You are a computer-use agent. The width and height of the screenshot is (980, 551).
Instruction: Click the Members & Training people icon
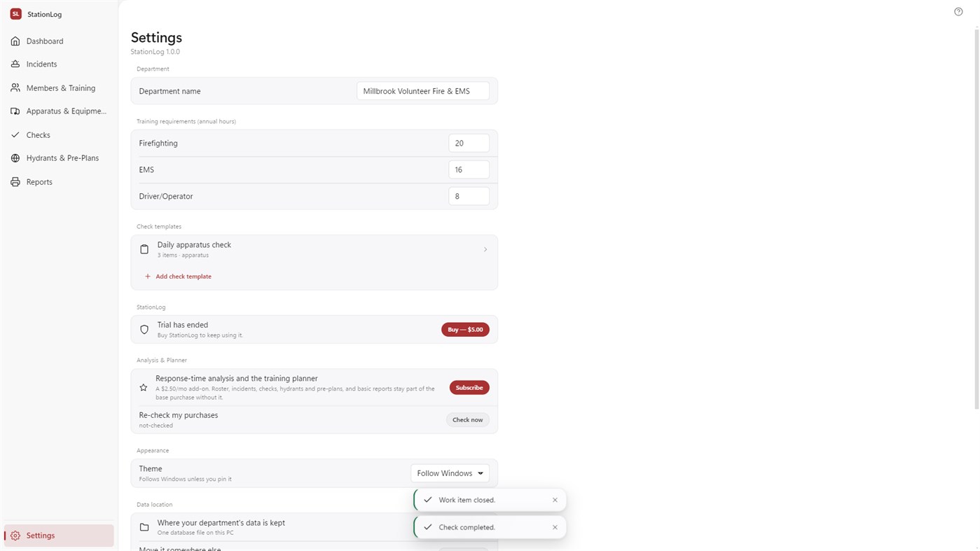coord(15,88)
